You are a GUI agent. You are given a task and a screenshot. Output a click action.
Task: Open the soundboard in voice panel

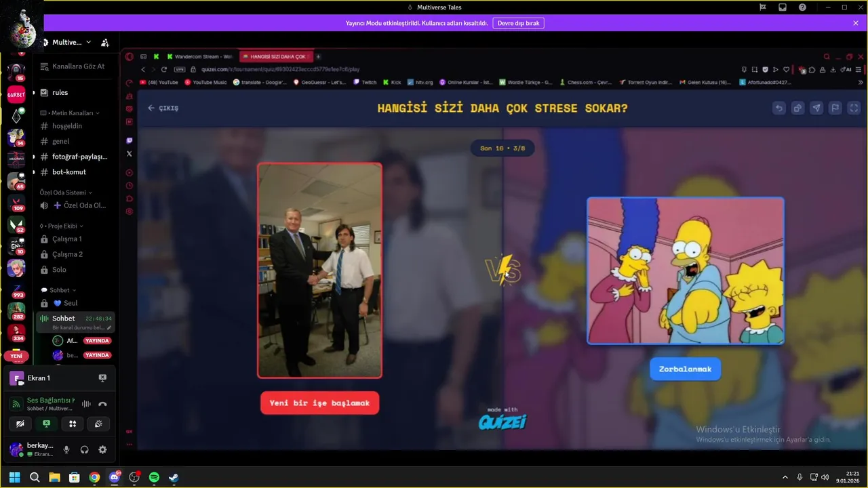pyautogui.click(x=98, y=424)
